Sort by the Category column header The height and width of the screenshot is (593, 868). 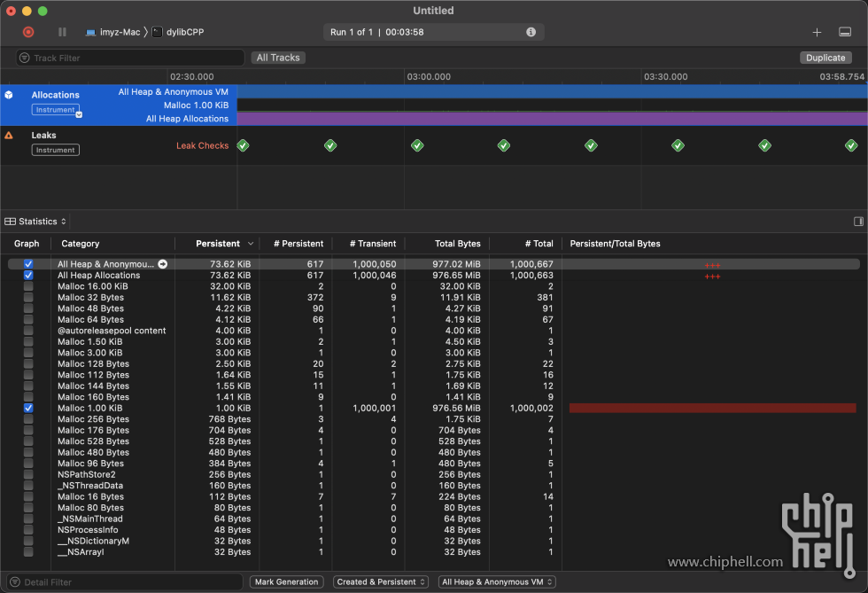pyautogui.click(x=81, y=243)
